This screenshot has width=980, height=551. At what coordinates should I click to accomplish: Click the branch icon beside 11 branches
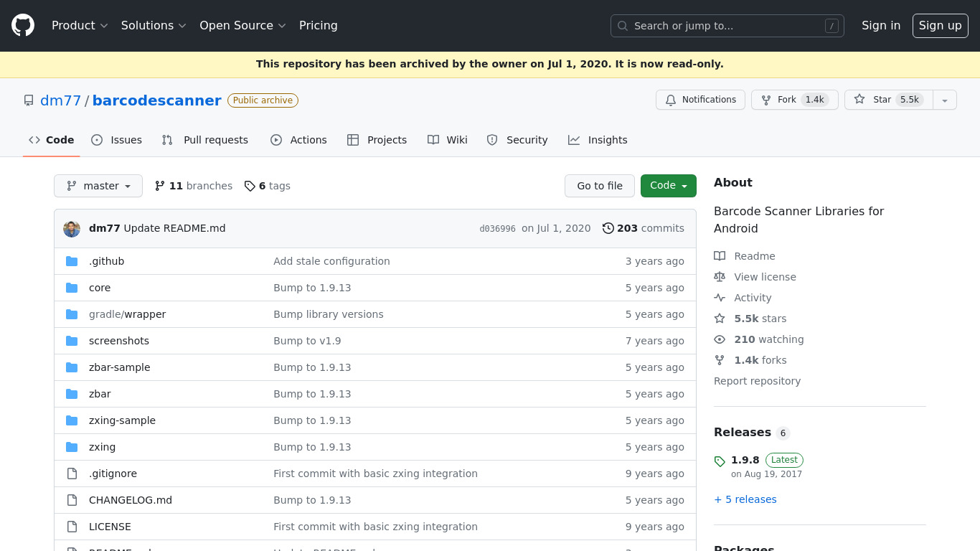(160, 186)
